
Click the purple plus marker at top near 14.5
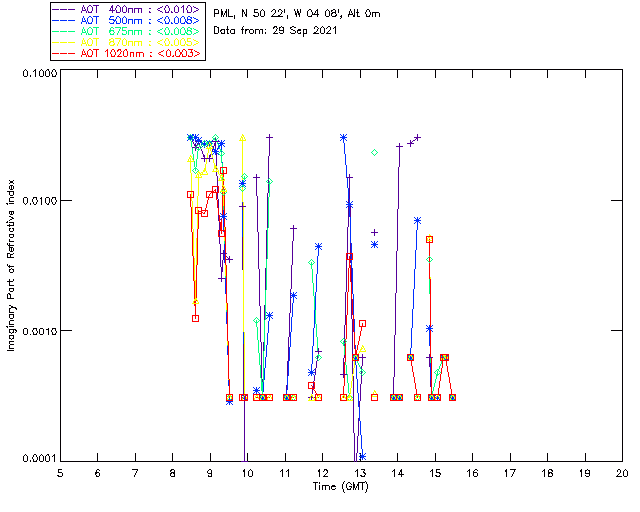417,138
